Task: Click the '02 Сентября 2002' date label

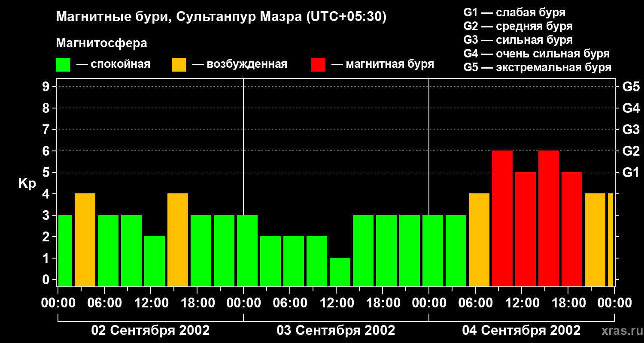Action: pos(151,330)
